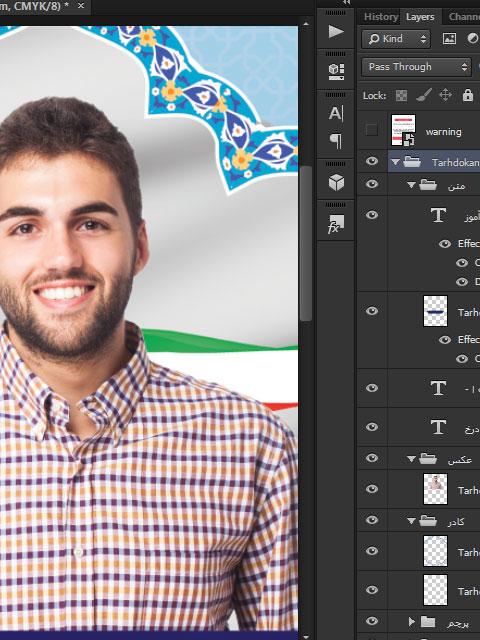This screenshot has height=640, width=480.
Task: Open the 3D panel cube icon
Action: point(336,182)
